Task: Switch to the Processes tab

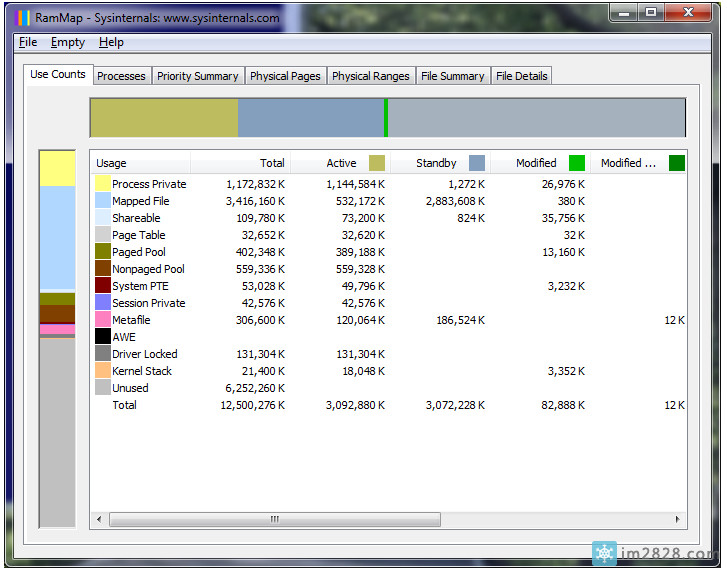Action: click(x=121, y=76)
